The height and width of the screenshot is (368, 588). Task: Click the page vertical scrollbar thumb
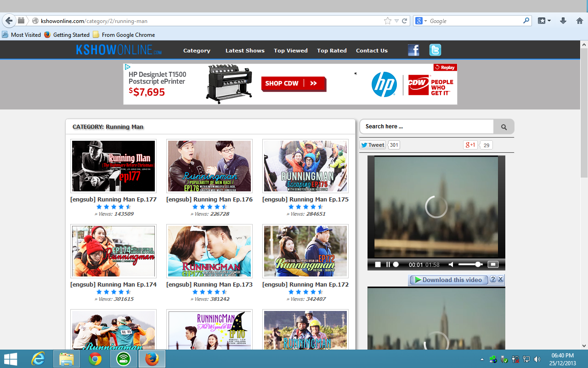pyautogui.click(x=584, y=113)
